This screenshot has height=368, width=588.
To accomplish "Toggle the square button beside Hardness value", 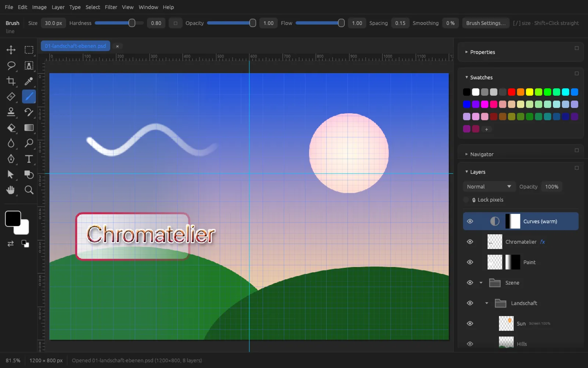I will coord(175,23).
